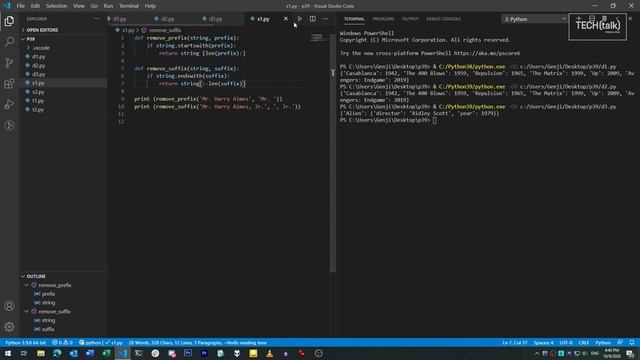Open Task View on the taskbar
This screenshot has height=360, width=640.
[24, 353]
